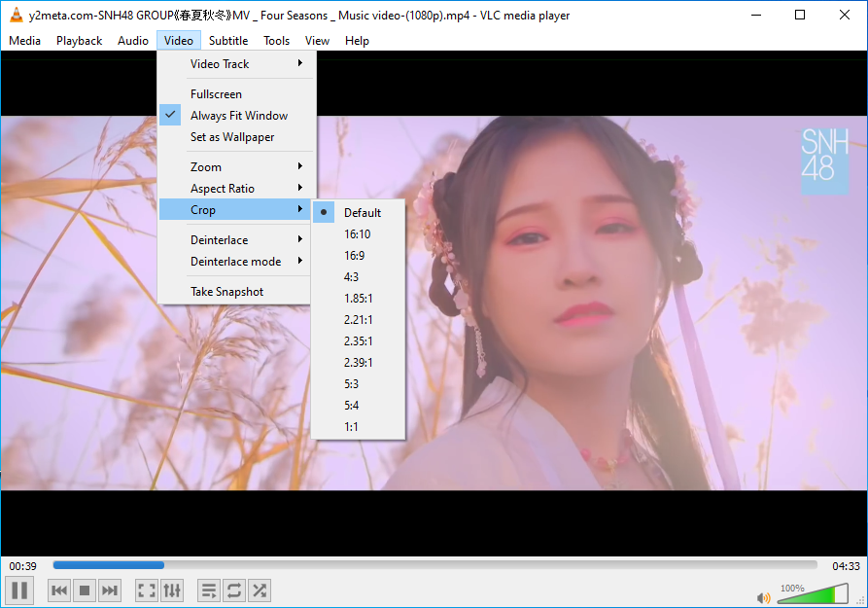The height and width of the screenshot is (608, 868).
Task: Enable shuffle random playback icon
Action: point(259,590)
